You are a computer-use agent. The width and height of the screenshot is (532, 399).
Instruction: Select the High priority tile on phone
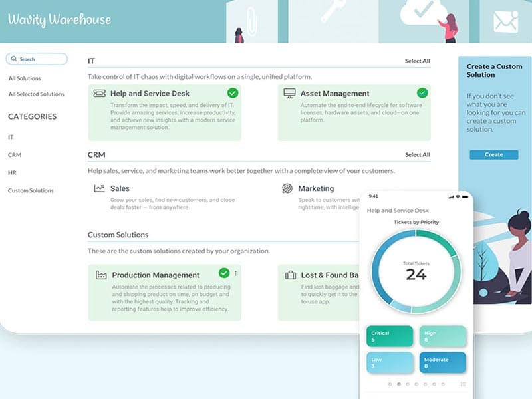(443, 336)
